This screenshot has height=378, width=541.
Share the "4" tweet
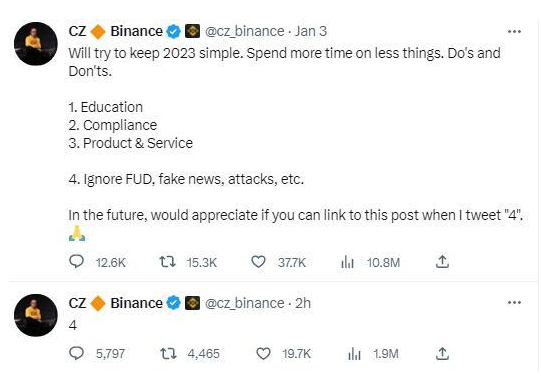pyautogui.click(x=442, y=354)
